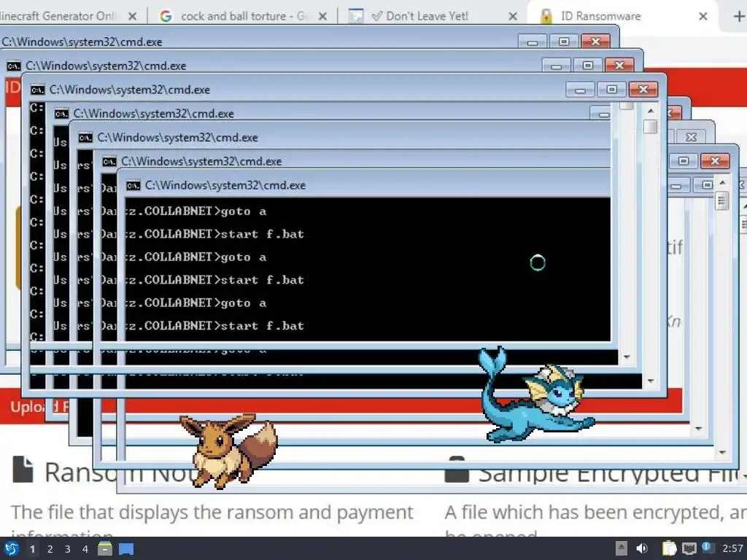Open the volume control tray icon
Screen dimensions: 747x560
[x=642, y=548]
